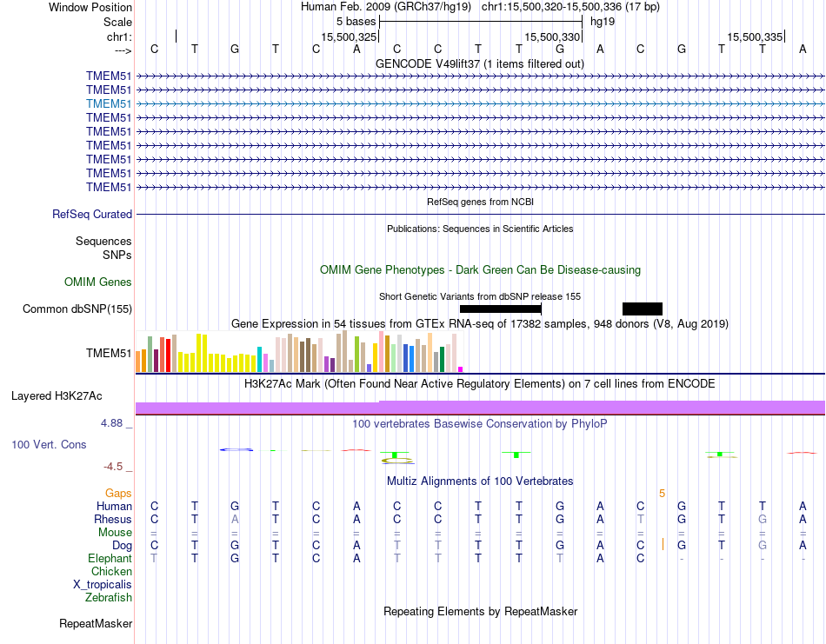The width and height of the screenshot is (826, 644).
Task: Select the wider first black dbSNP variant bar
Action: click(x=501, y=309)
